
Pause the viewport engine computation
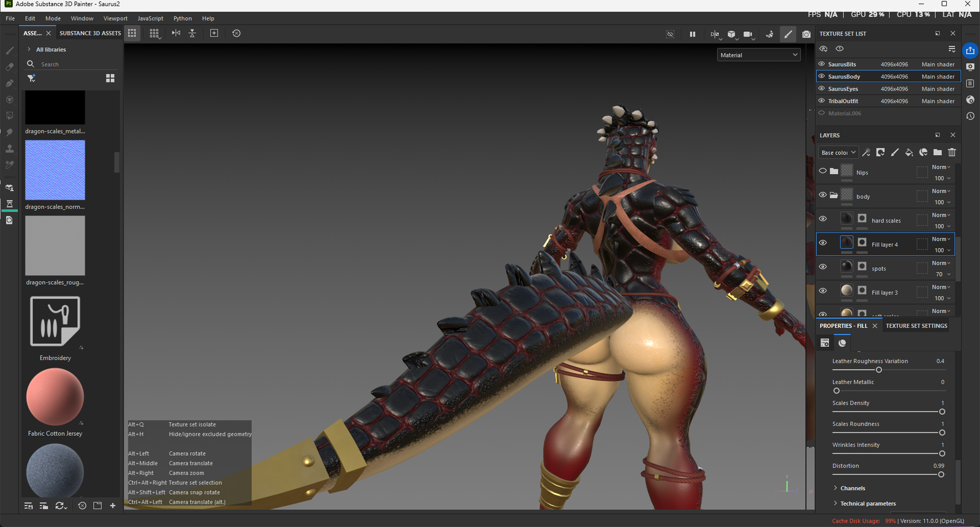(693, 34)
